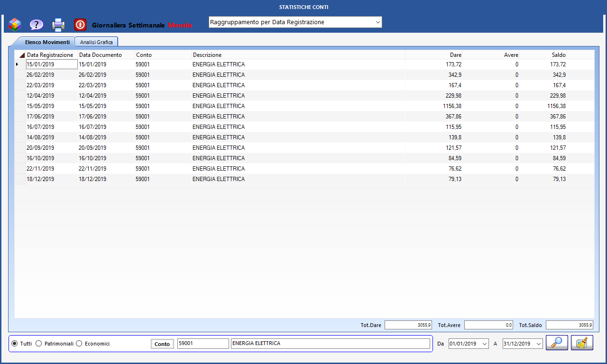Select Mensile period view

pos(180,25)
